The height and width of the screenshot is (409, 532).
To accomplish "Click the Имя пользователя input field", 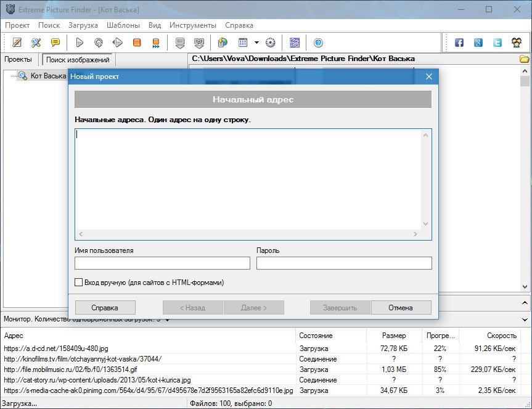I will 162,263.
